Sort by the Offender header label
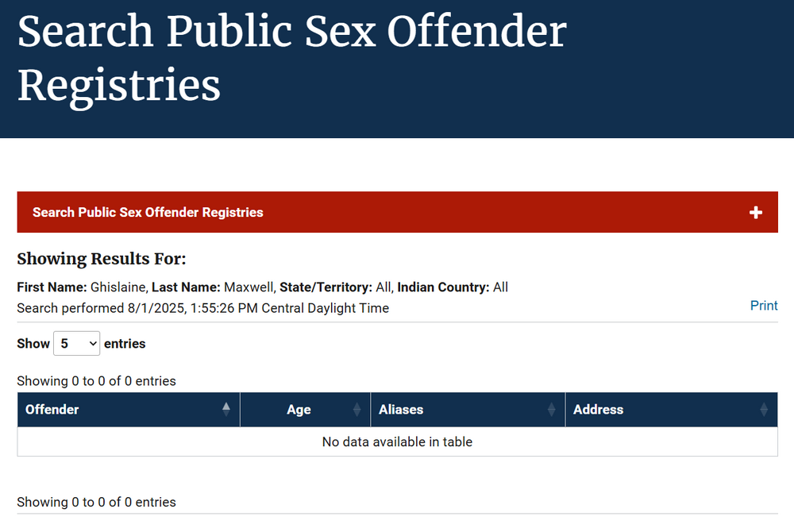The image size is (794, 532). (x=52, y=410)
